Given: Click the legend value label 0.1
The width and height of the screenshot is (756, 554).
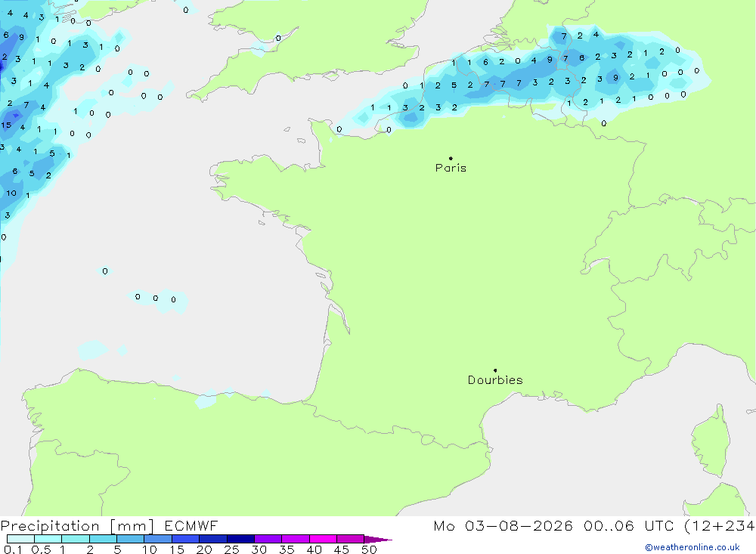Looking at the screenshot, I should point(13,549).
